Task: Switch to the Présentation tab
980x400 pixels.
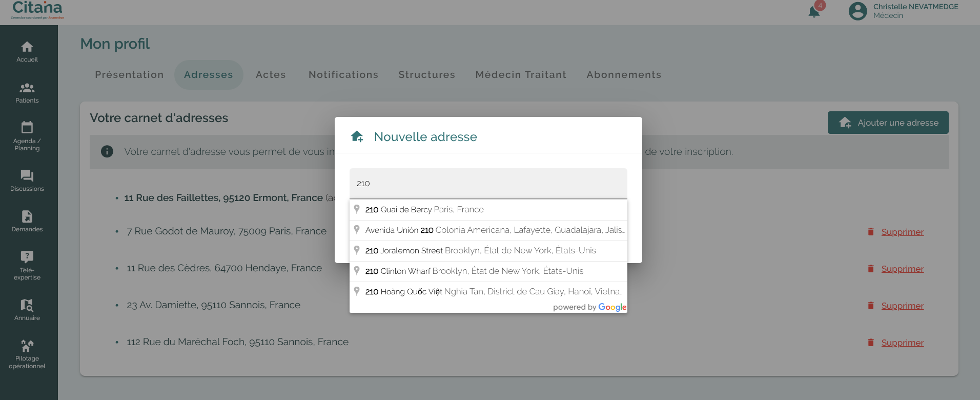Action: pos(129,75)
